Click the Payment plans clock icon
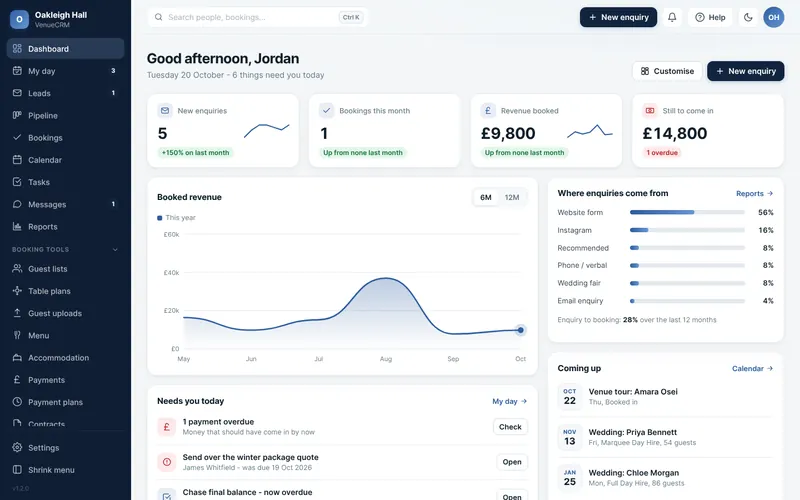This screenshot has width=800, height=500. pos(17,402)
